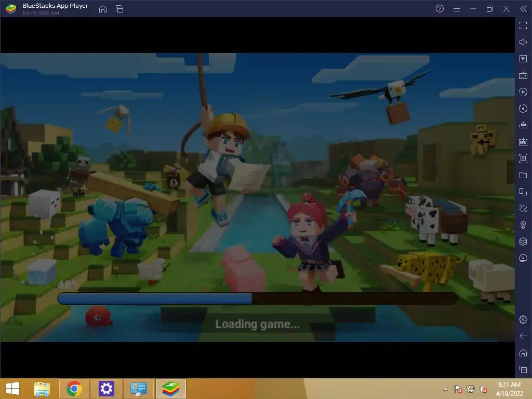Open network status icon in tray
Image resolution: width=532 pixels, height=399 pixels.
[471, 389]
